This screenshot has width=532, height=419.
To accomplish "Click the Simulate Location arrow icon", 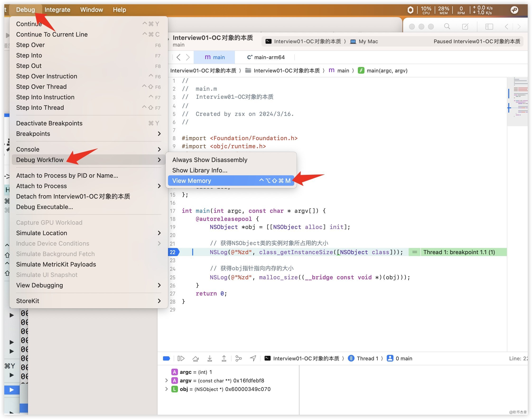I will [x=253, y=358].
